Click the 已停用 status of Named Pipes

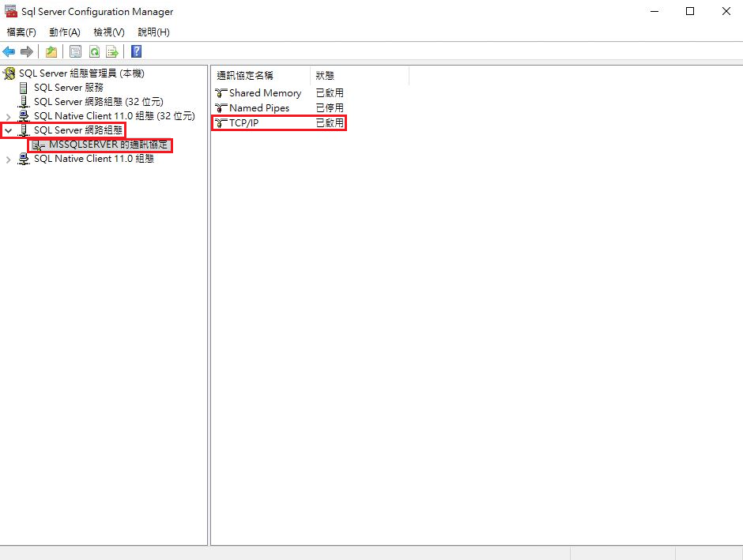point(330,108)
